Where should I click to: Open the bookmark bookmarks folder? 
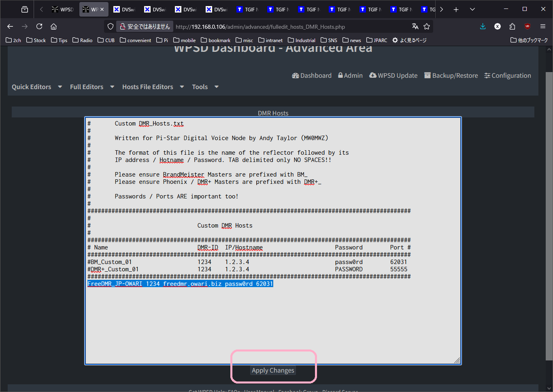pyautogui.click(x=216, y=40)
